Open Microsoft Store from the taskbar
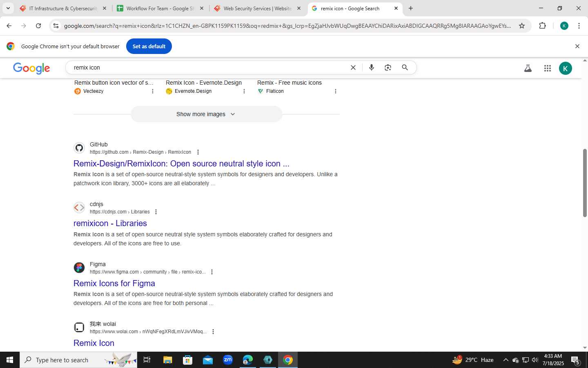Screen dimensions: 588x368 coord(188,360)
